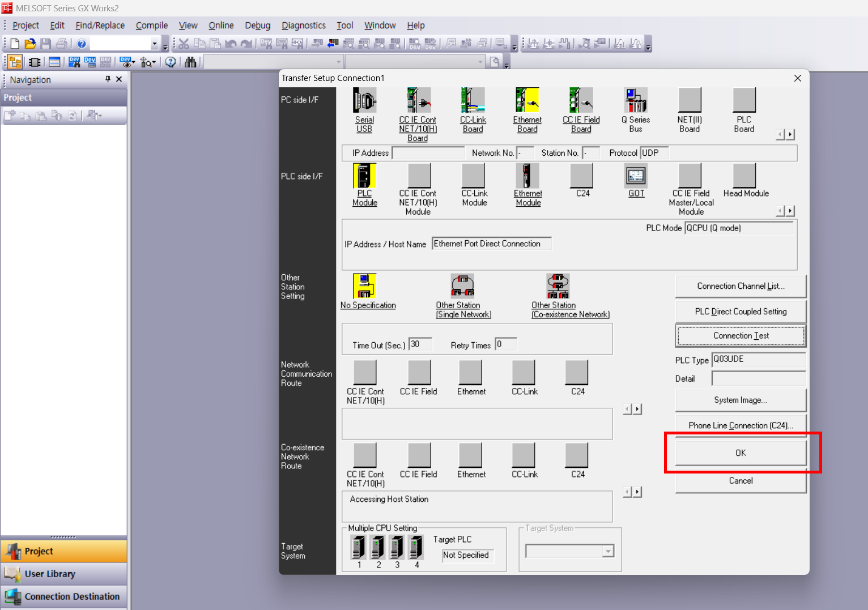The height and width of the screenshot is (610, 868).
Task: Choose Other Station (Single Network) icon
Action: click(x=463, y=286)
